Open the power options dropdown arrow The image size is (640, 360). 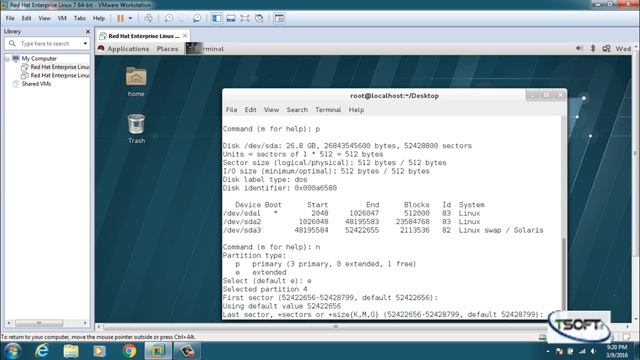click(x=130, y=18)
